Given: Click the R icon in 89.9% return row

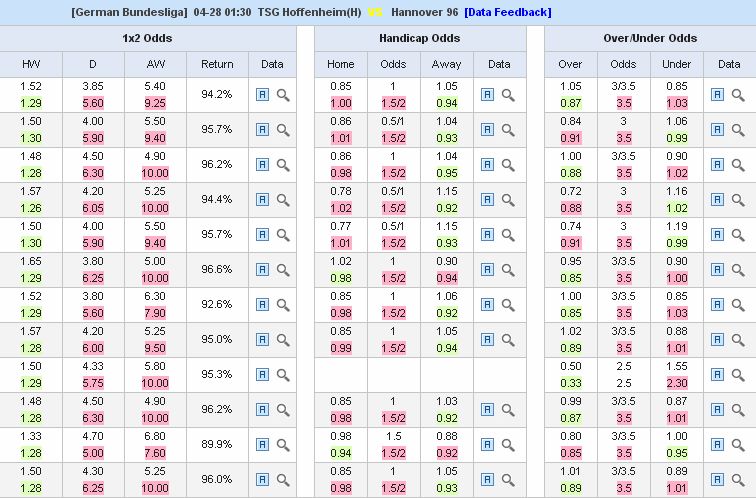Looking at the screenshot, I should click(x=262, y=445).
